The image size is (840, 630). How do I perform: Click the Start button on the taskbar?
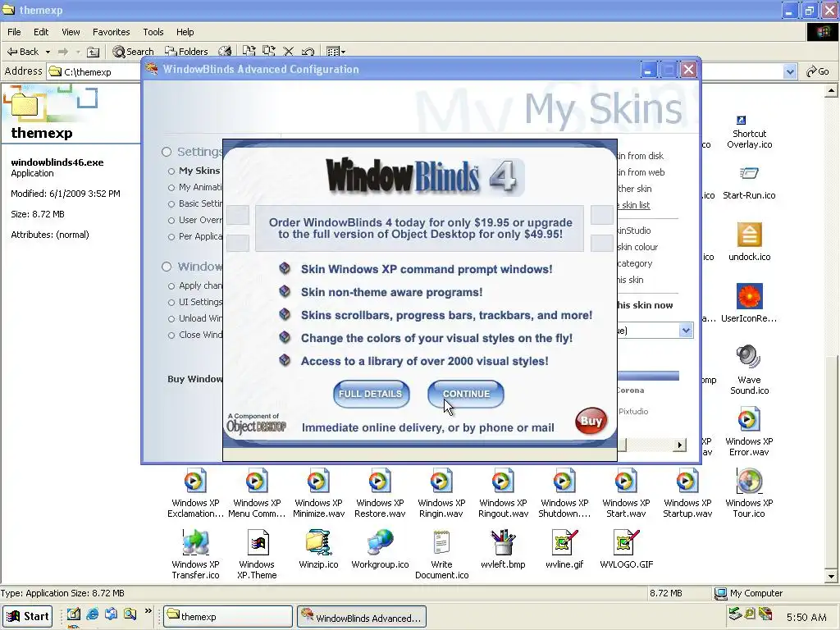(x=28, y=616)
